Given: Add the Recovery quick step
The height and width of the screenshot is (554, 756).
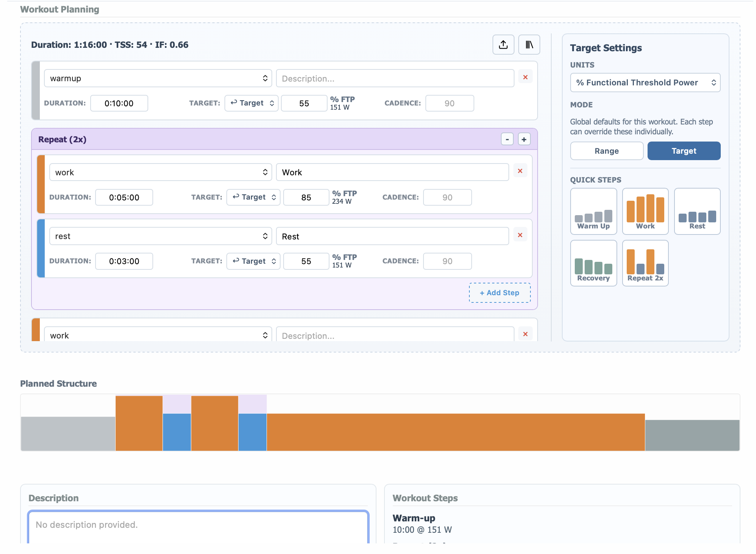Looking at the screenshot, I should pos(593,263).
